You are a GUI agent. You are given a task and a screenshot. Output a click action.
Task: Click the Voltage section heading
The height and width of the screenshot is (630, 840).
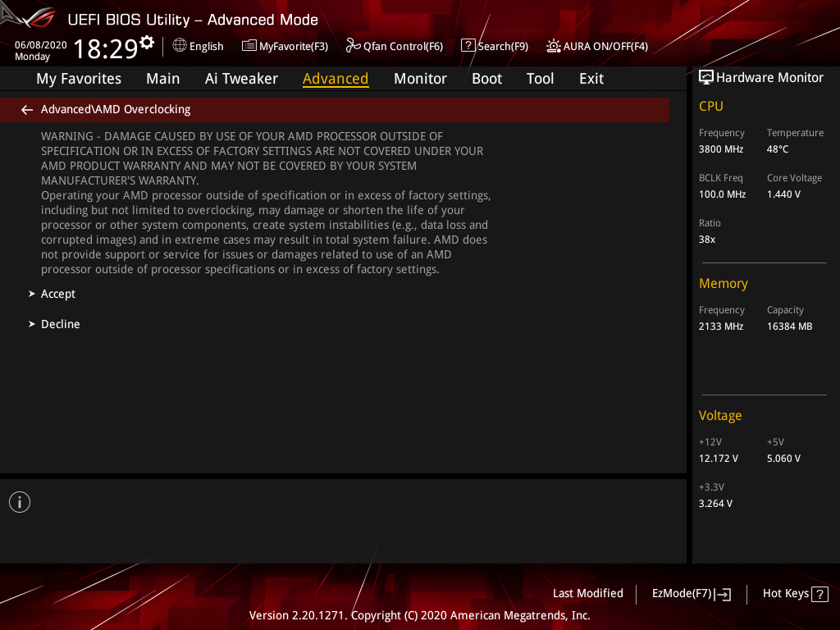pos(720,416)
